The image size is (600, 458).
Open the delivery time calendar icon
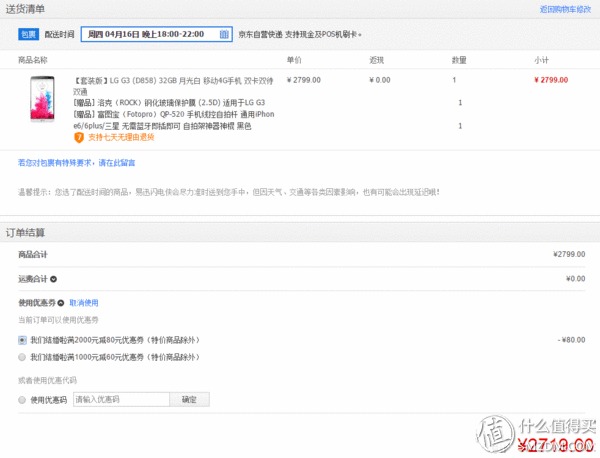[x=224, y=34]
